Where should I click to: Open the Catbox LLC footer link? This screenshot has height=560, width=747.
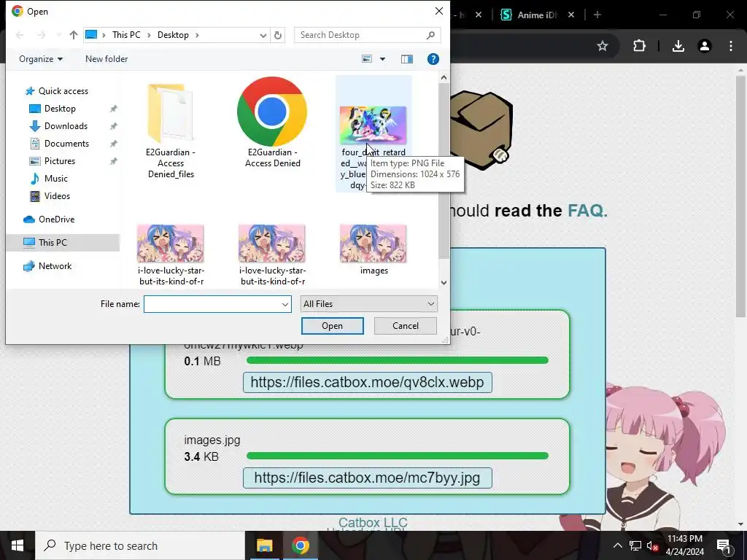373,522
